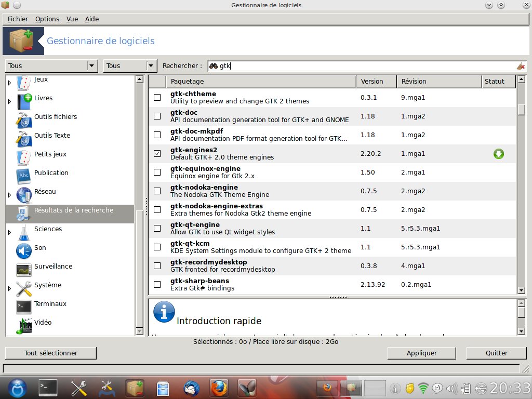Image resolution: width=532 pixels, height=399 pixels.
Task: Check the gtk-qt-engine checkbox
Action: click(157, 229)
